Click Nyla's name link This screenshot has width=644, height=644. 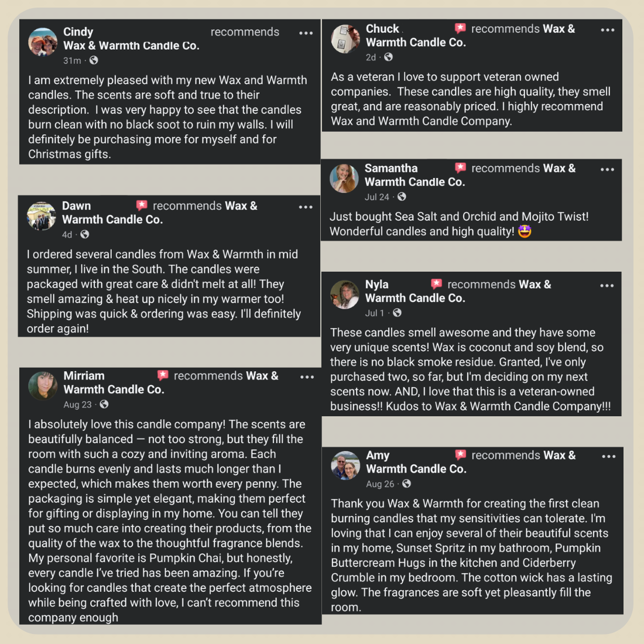376,285
